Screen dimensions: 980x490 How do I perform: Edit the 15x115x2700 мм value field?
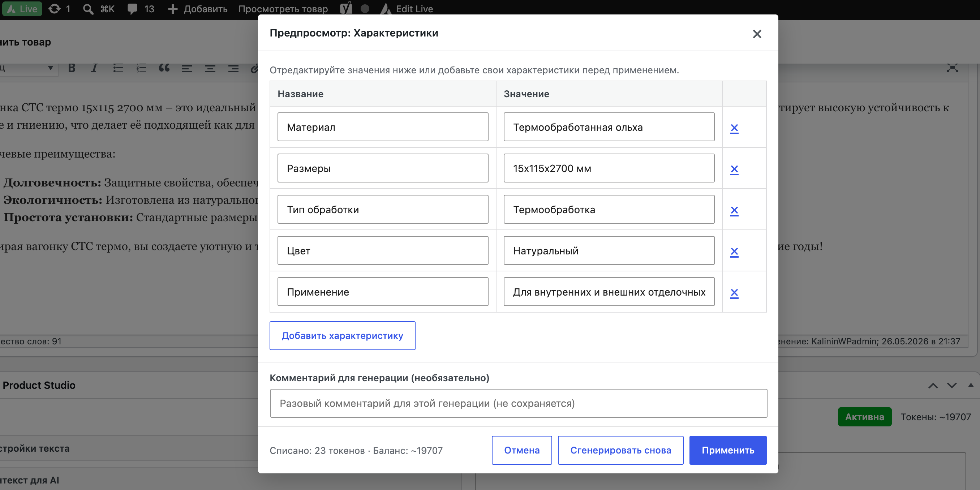(609, 168)
